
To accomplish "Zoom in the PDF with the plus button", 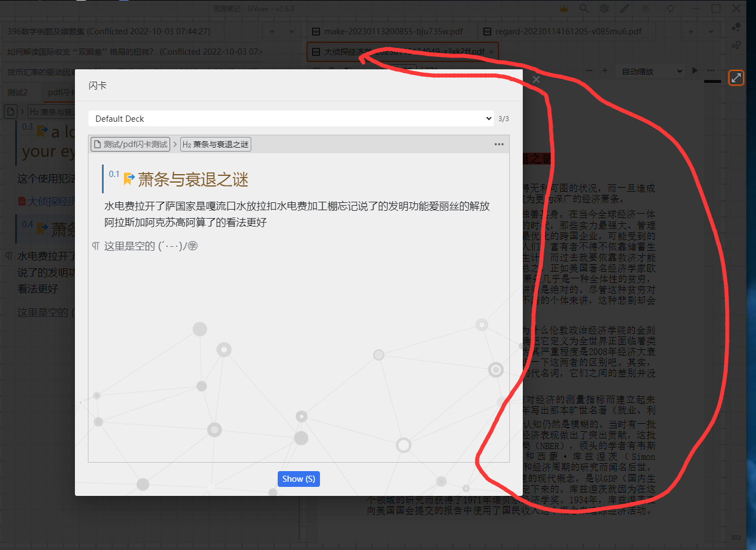I will tap(605, 71).
